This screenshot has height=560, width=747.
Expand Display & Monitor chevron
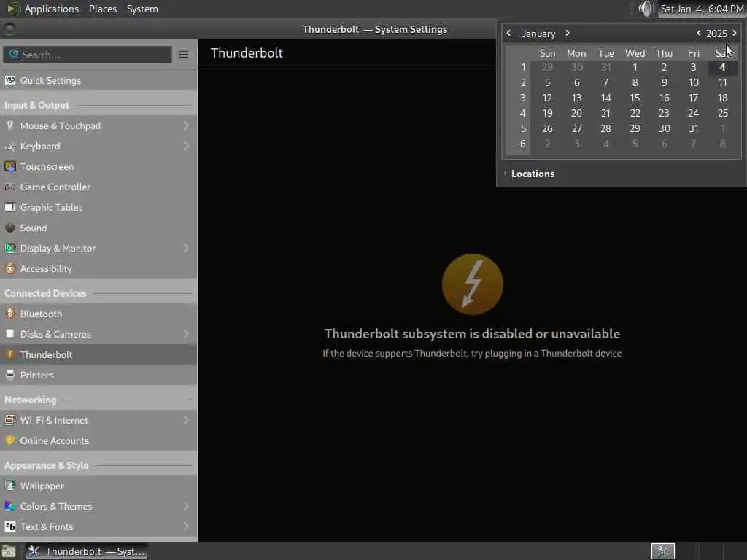186,248
